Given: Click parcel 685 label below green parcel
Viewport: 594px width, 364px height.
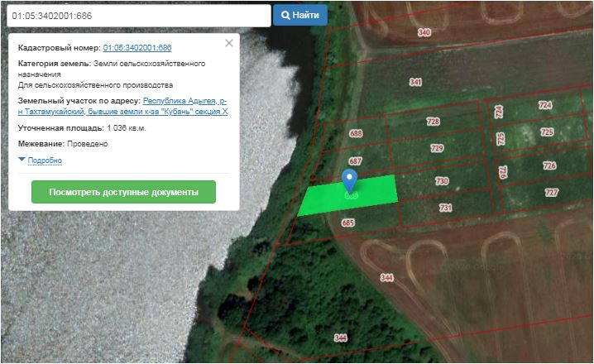Looking at the screenshot, I should (347, 223).
